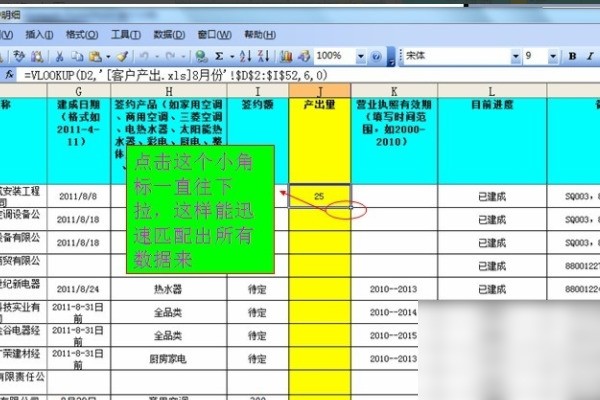600x400 pixels.
Task: Select the 厨房家电 product cell
Action: tap(168, 359)
